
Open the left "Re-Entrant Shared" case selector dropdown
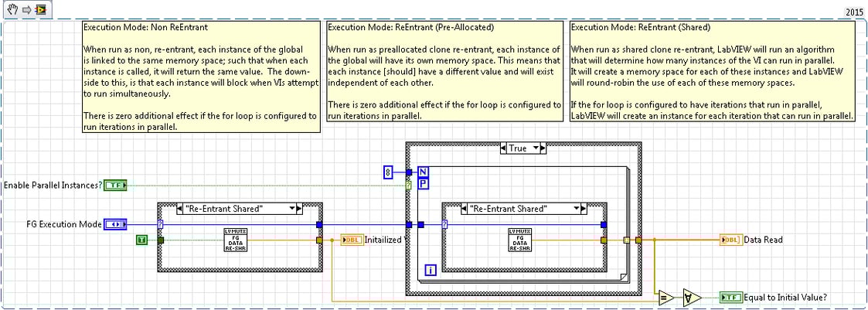point(293,209)
